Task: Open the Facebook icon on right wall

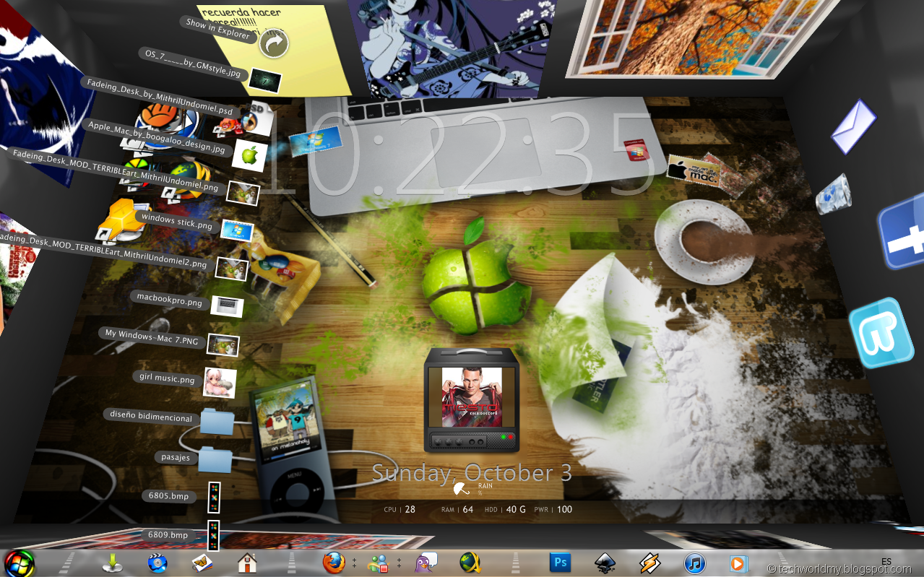Action: (x=902, y=230)
